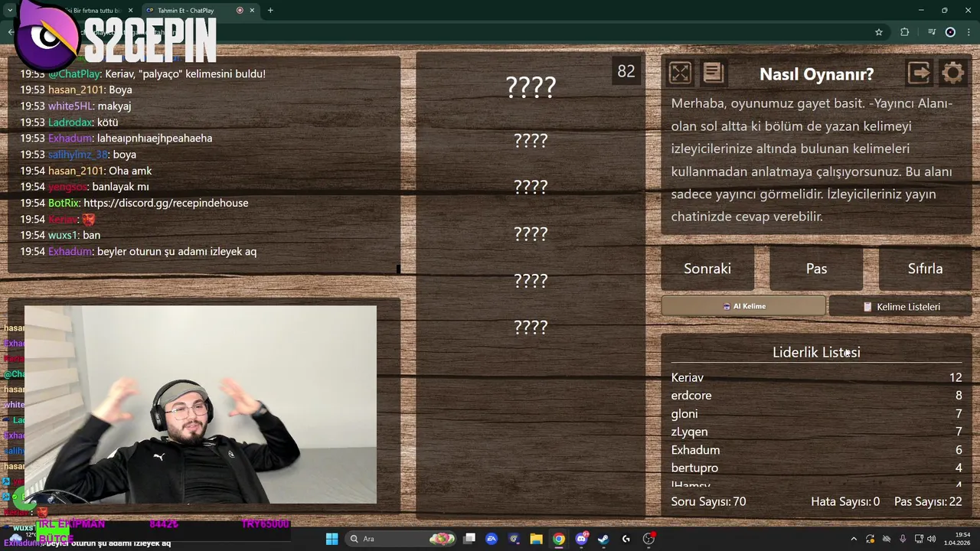
Task: Select gloni in the leaderboard
Action: pos(816,414)
